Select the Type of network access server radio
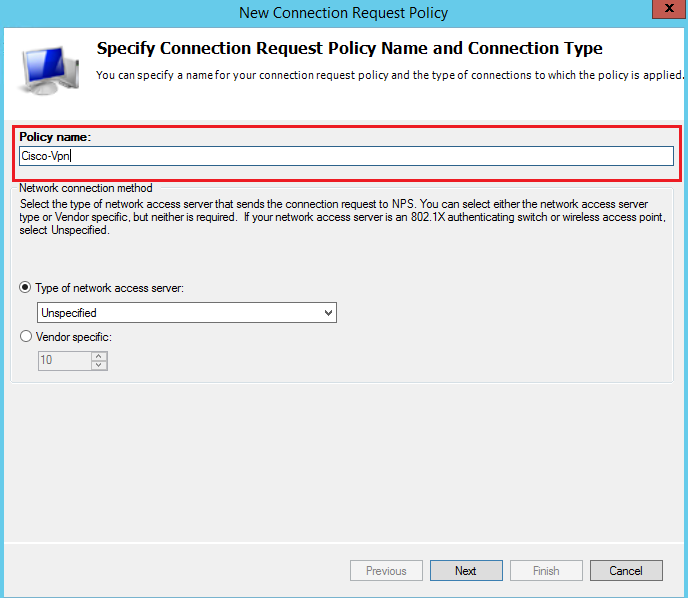 [26, 288]
